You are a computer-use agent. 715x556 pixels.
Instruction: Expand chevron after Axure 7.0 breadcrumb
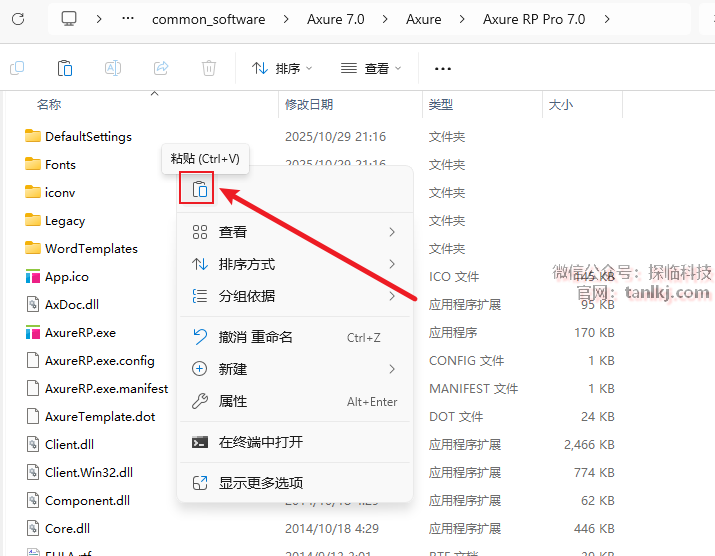tap(385, 19)
